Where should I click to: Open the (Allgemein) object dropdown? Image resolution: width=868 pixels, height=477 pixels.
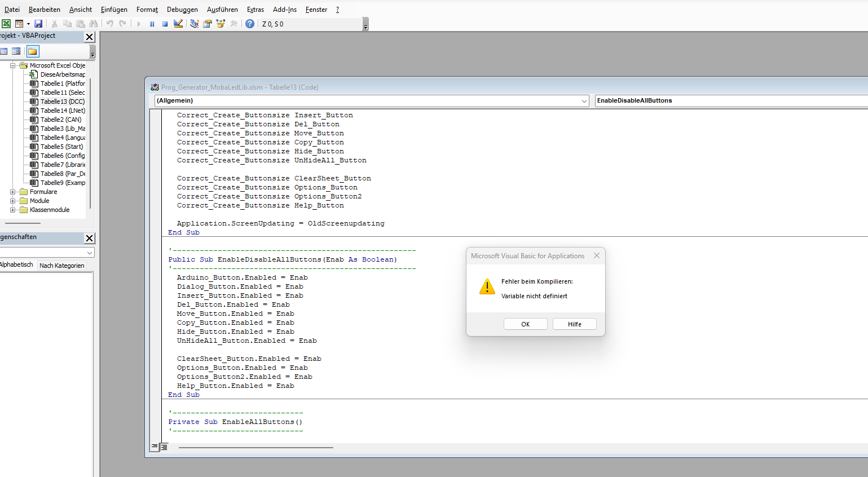(584, 101)
